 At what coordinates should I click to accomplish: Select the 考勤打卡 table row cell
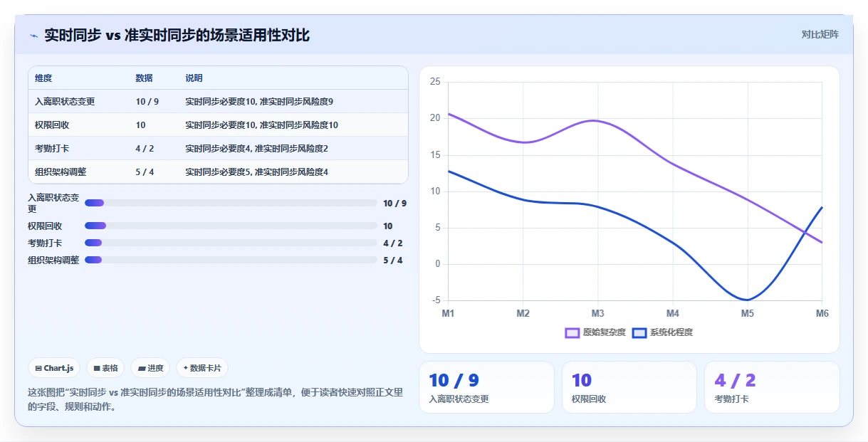tap(52, 149)
